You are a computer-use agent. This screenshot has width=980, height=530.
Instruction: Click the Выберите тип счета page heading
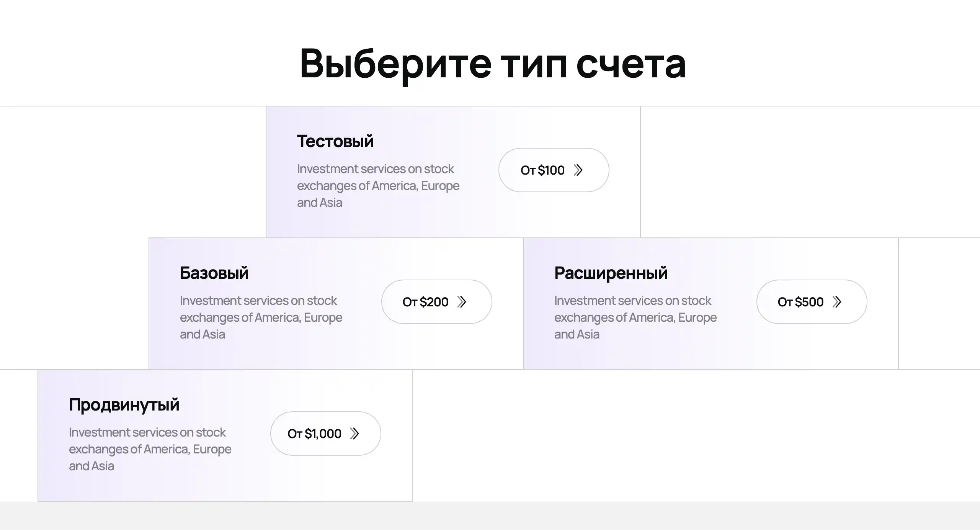[x=493, y=64]
